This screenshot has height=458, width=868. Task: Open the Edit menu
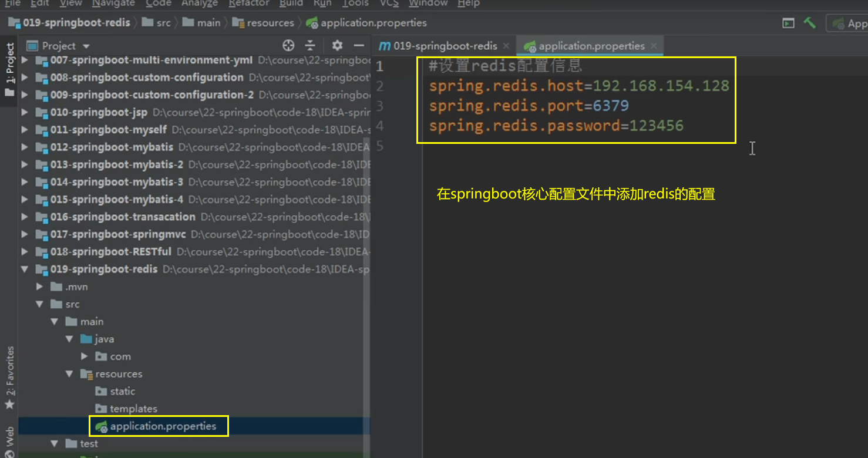coord(40,3)
